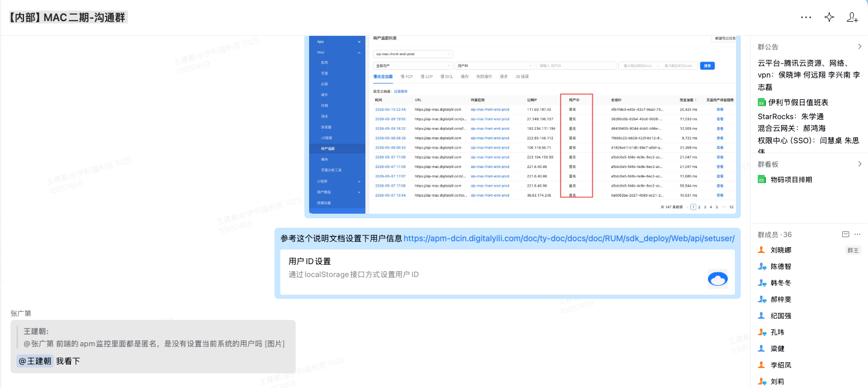Select member 刘晓娜
868x388 pixels.
coord(781,250)
